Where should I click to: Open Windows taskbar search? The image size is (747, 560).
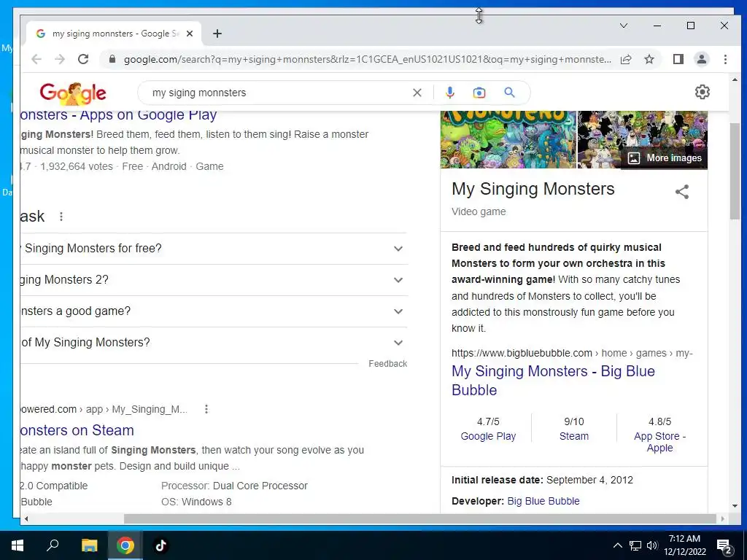coord(53,545)
